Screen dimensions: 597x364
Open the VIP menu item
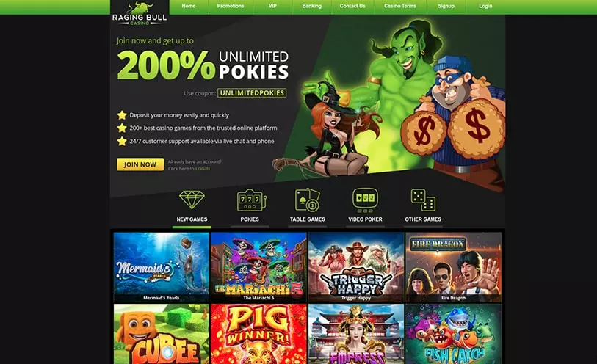click(x=272, y=6)
